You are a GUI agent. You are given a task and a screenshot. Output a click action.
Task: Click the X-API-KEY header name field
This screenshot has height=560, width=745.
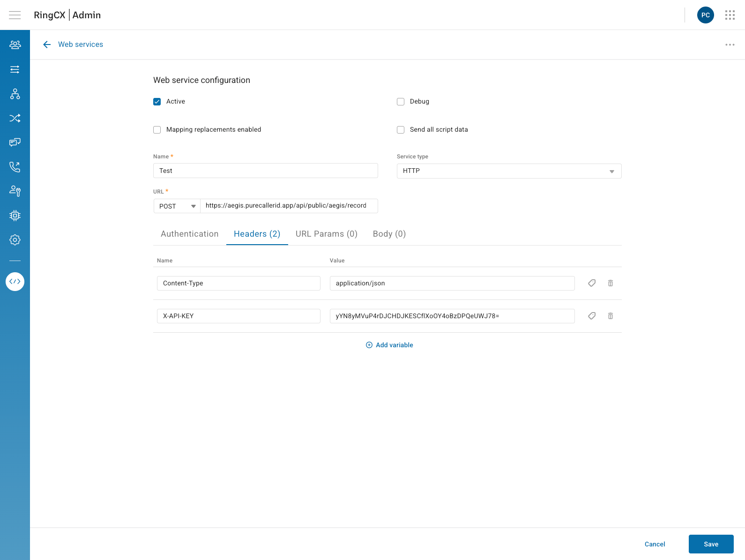pos(238,316)
